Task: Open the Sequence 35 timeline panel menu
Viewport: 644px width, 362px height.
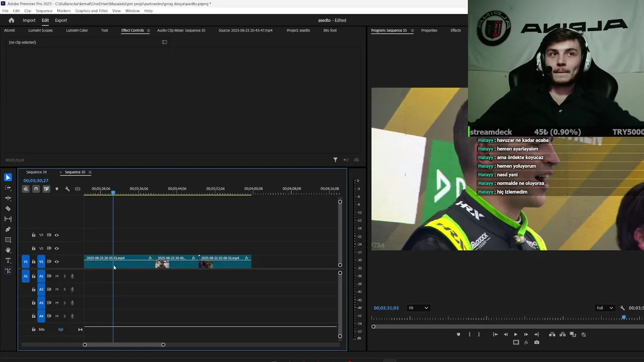Action: click(x=90, y=172)
